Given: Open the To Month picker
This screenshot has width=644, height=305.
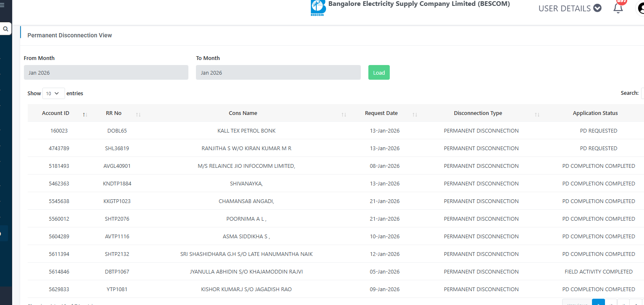Looking at the screenshot, I should tap(278, 73).
